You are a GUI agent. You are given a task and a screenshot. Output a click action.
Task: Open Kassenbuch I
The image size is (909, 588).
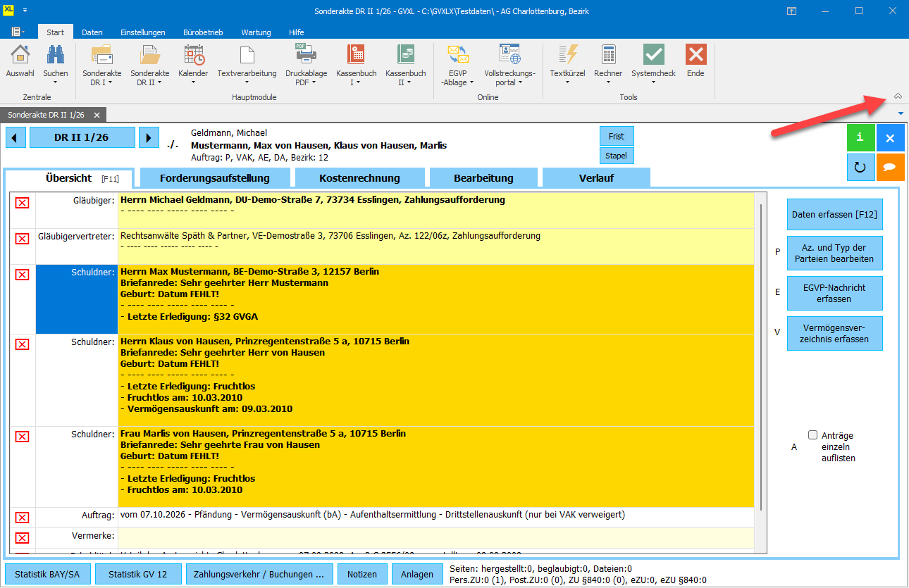pos(356,65)
